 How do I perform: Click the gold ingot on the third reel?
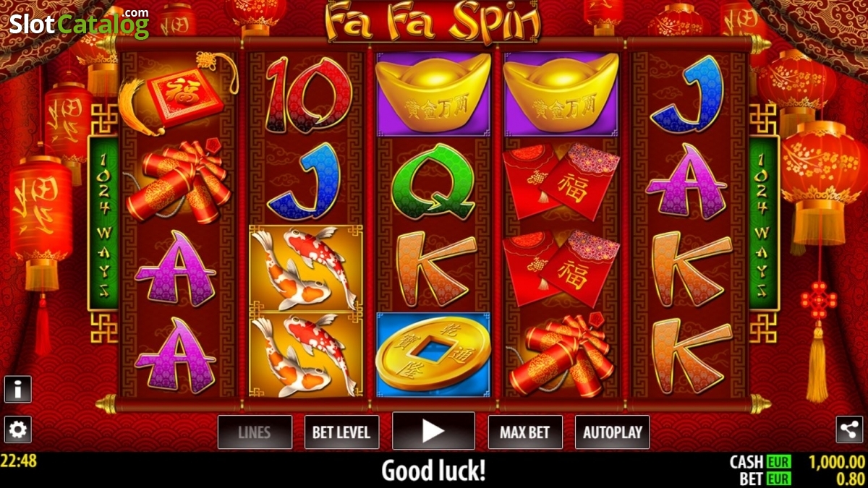click(x=433, y=93)
